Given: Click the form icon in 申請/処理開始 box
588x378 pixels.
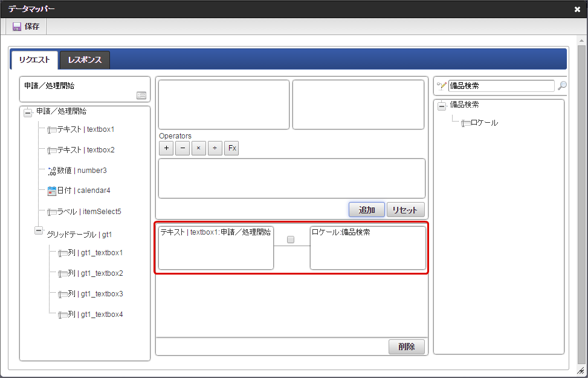Looking at the screenshot, I should [x=141, y=96].
